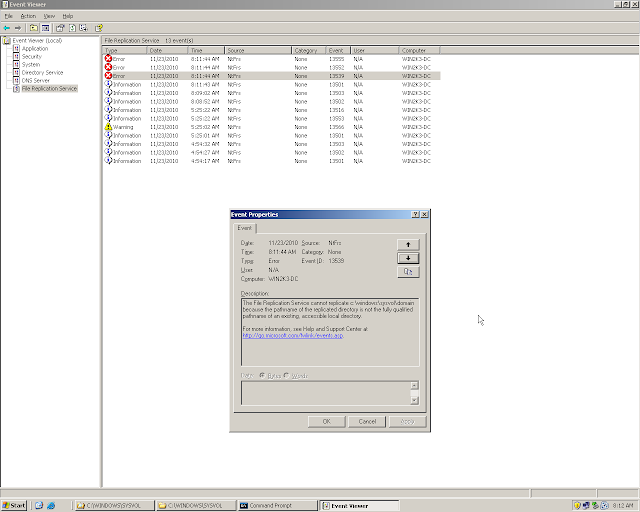
Task: Select the Information row with event 13553
Action: tap(271, 118)
